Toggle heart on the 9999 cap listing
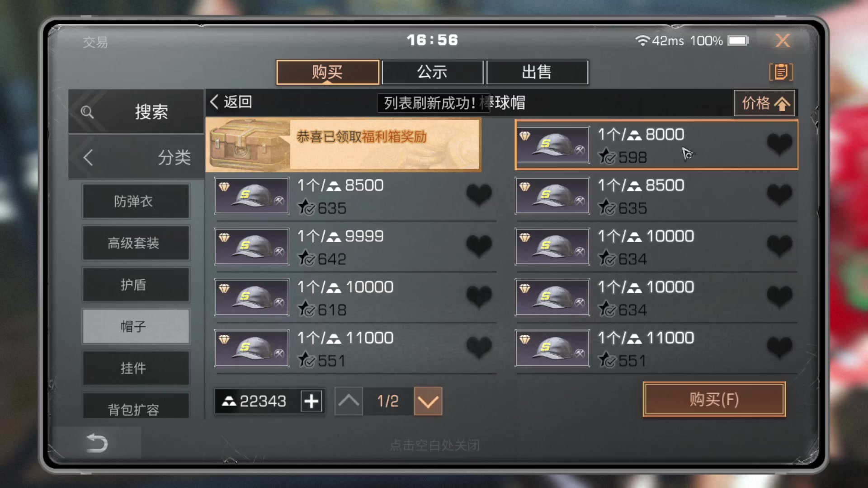Image resolution: width=868 pixels, height=488 pixels. tap(479, 246)
